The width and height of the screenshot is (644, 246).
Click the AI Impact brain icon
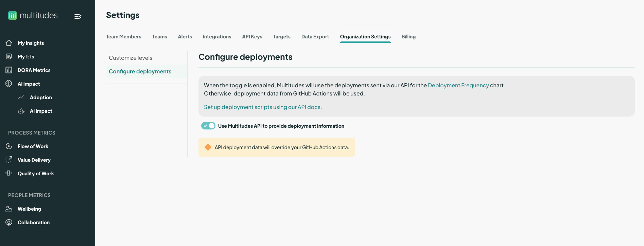coord(9,84)
